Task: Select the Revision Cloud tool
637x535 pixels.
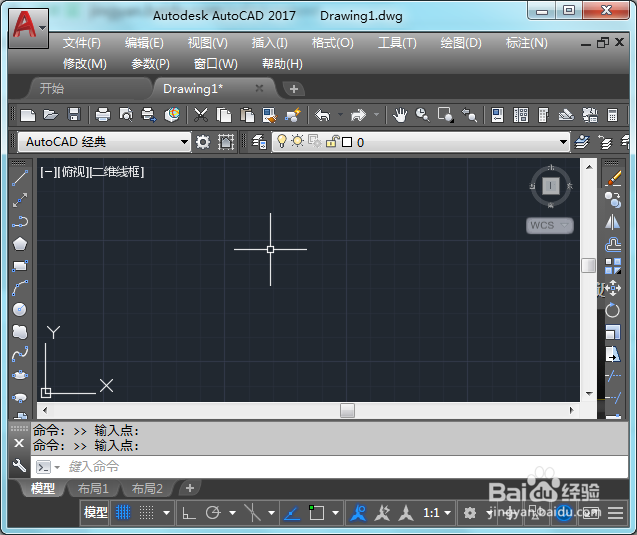Action: [x=20, y=331]
